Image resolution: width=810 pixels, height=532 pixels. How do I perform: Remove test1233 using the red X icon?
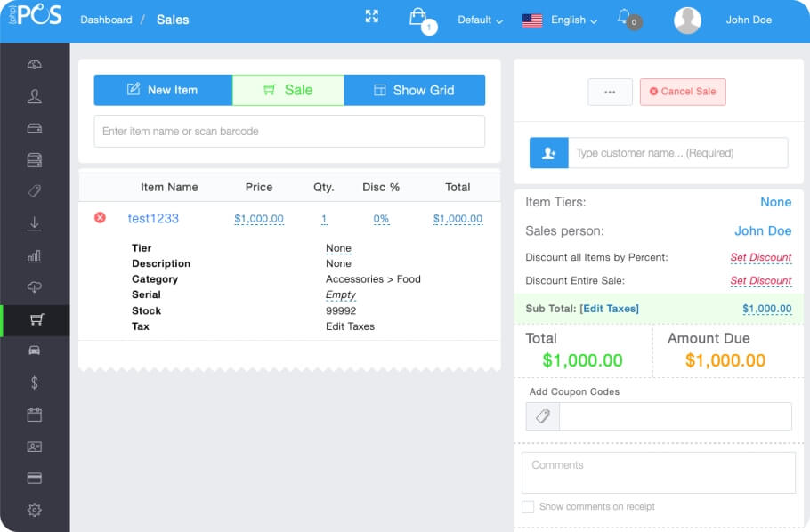pos(101,217)
